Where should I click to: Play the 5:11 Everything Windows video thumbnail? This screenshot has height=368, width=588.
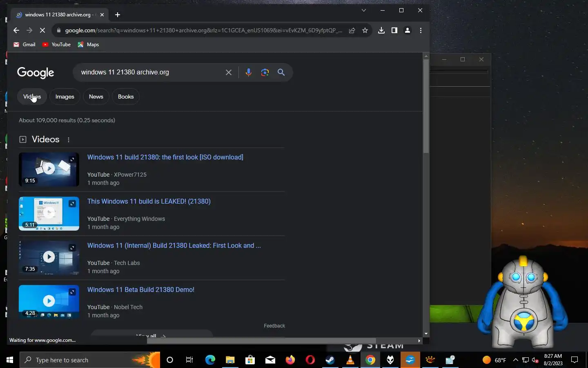pyautogui.click(x=49, y=213)
